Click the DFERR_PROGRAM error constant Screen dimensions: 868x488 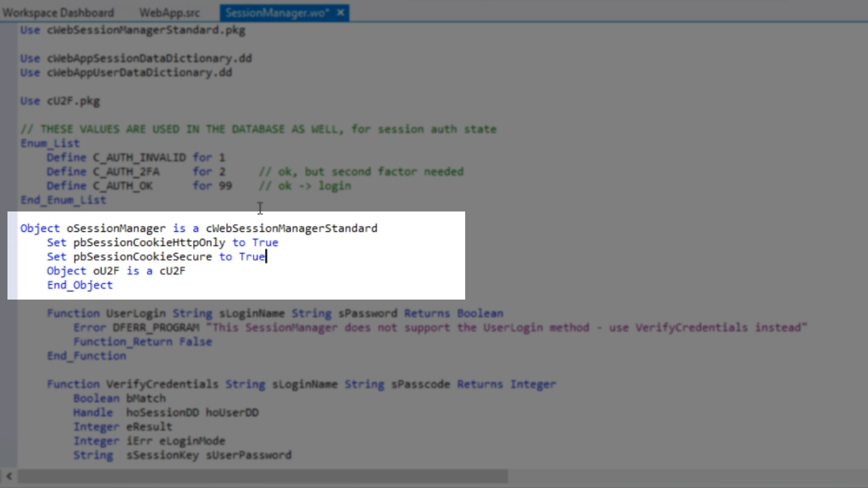[x=156, y=327]
